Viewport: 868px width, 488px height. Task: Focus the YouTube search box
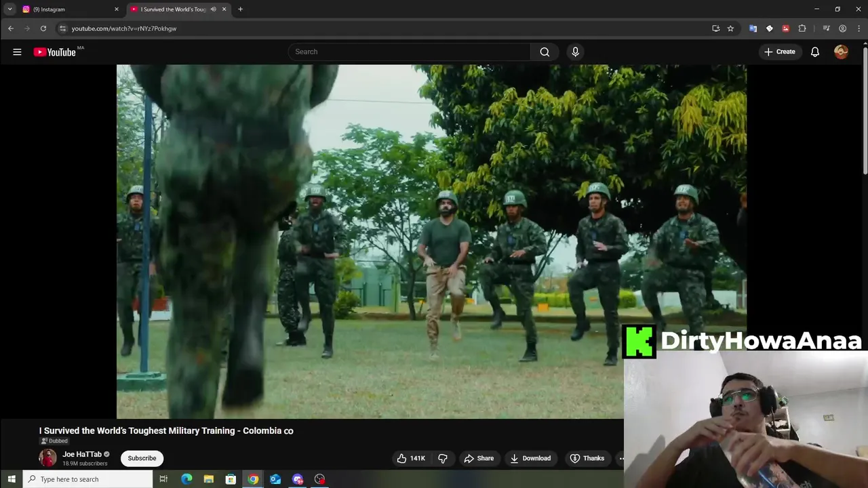(x=410, y=52)
